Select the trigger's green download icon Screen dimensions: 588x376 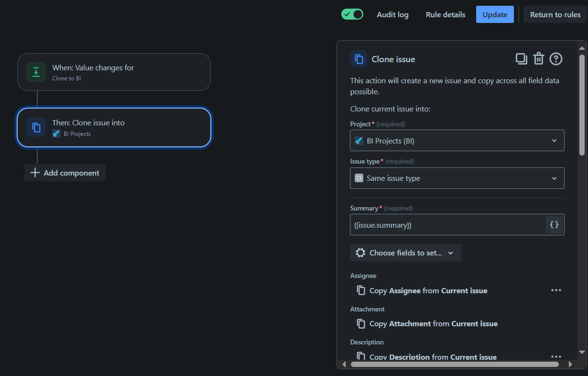point(36,72)
